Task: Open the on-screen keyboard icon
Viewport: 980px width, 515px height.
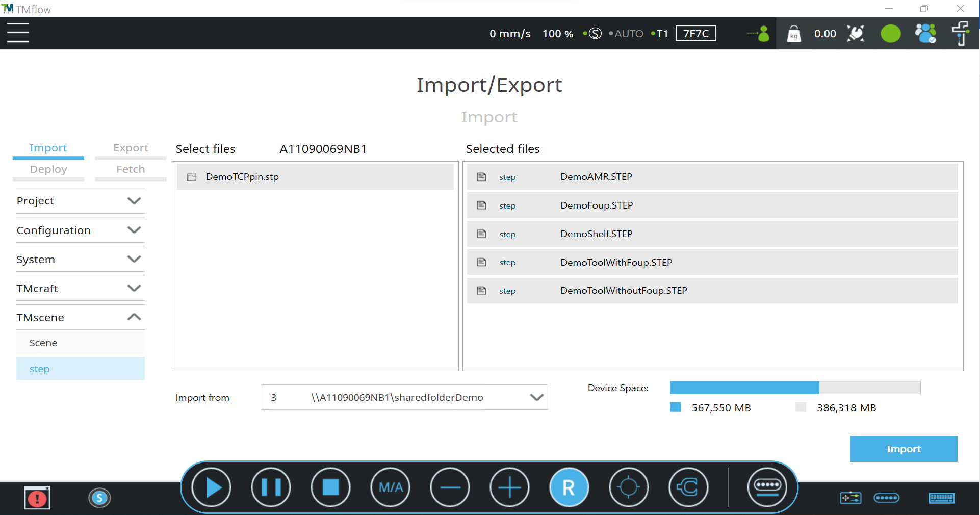Action: [x=941, y=498]
